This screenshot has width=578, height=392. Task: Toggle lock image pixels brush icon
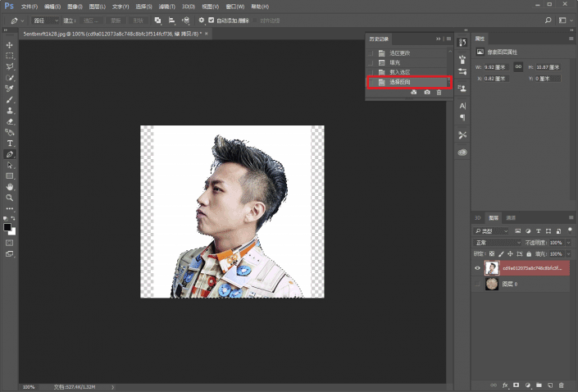(x=501, y=253)
